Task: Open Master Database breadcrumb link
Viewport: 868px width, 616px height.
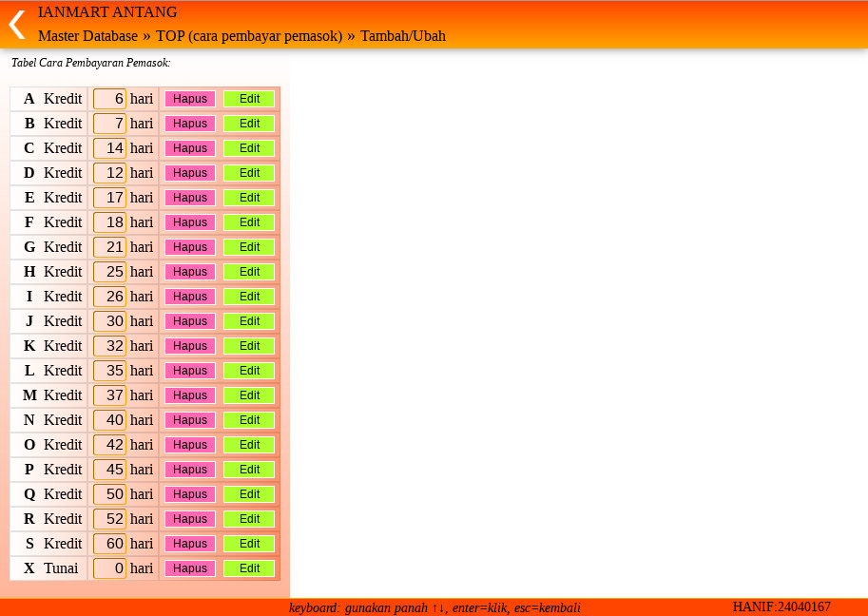Action: (87, 36)
